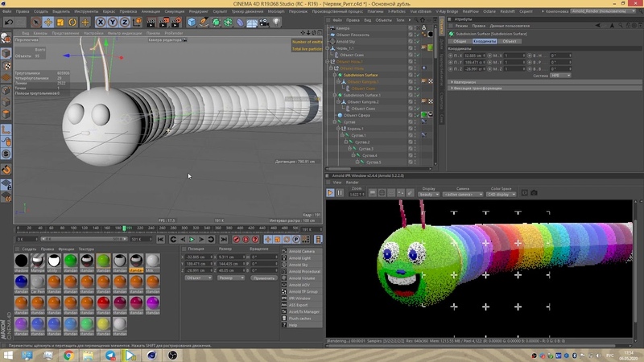This screenshot has height=362, width=644.
Task: Collapse the Сустав.4 joint node
Action: point(353,155)
